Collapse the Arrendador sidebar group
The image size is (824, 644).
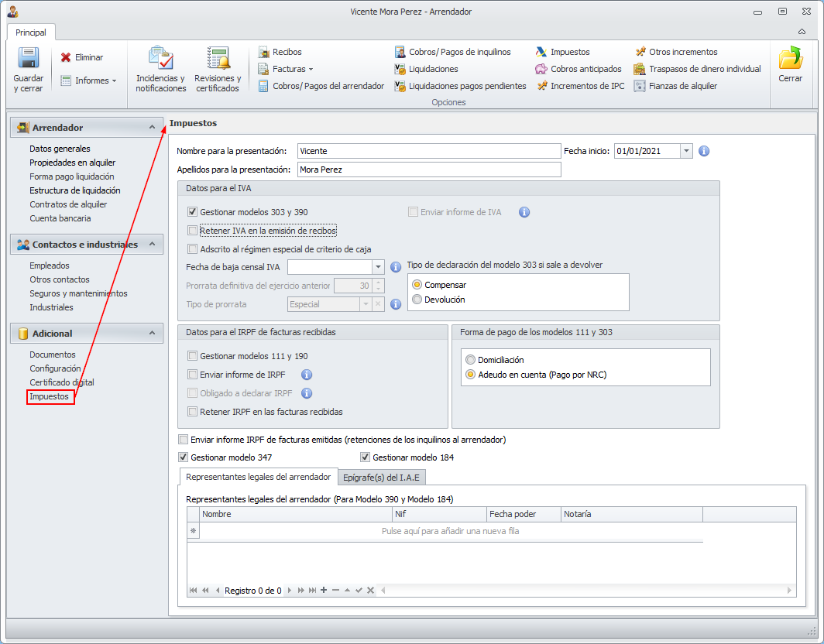click(152, 127)
